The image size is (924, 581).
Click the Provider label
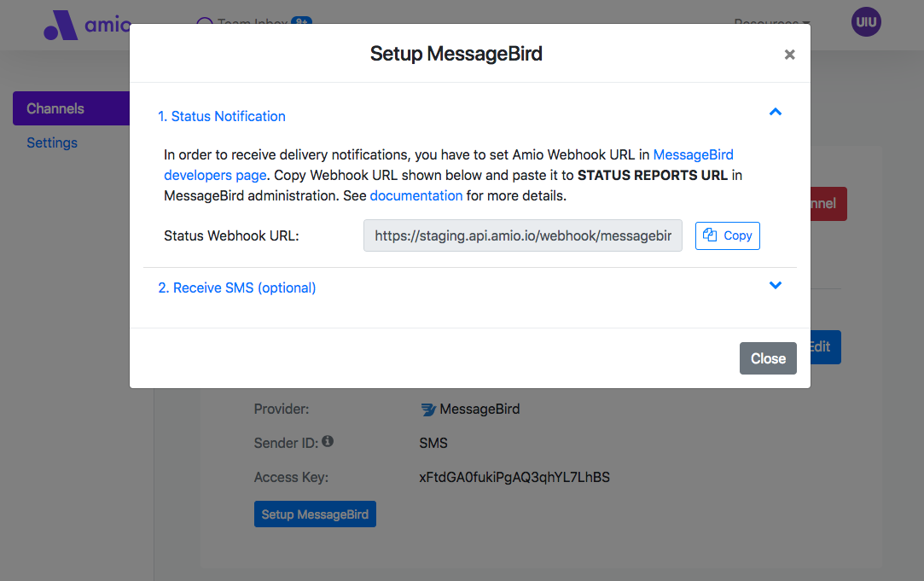[x=281, y=409]
